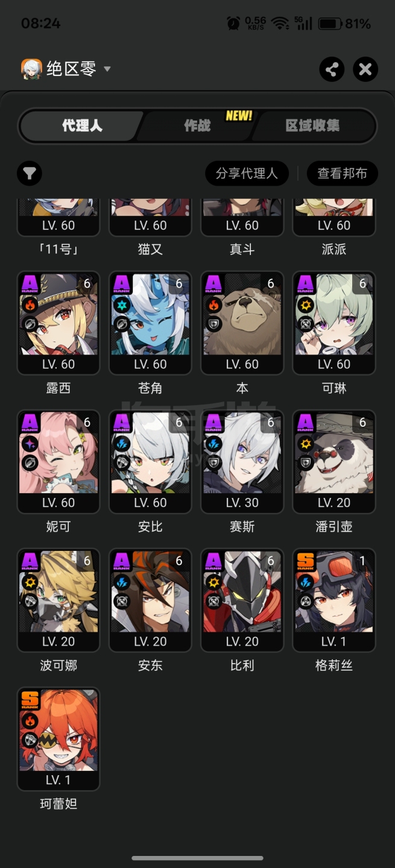Click the electric attribute icon on 安比

(x=122, y=444)
